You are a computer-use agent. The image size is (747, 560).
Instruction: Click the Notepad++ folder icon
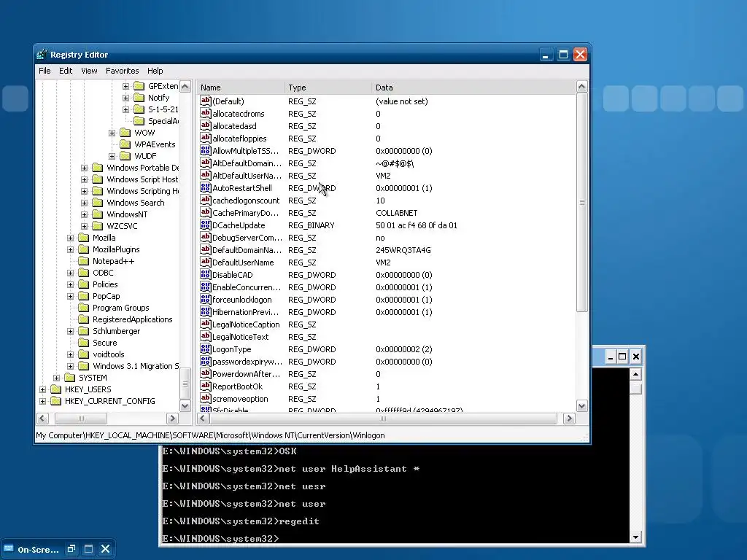coord(83,261)
